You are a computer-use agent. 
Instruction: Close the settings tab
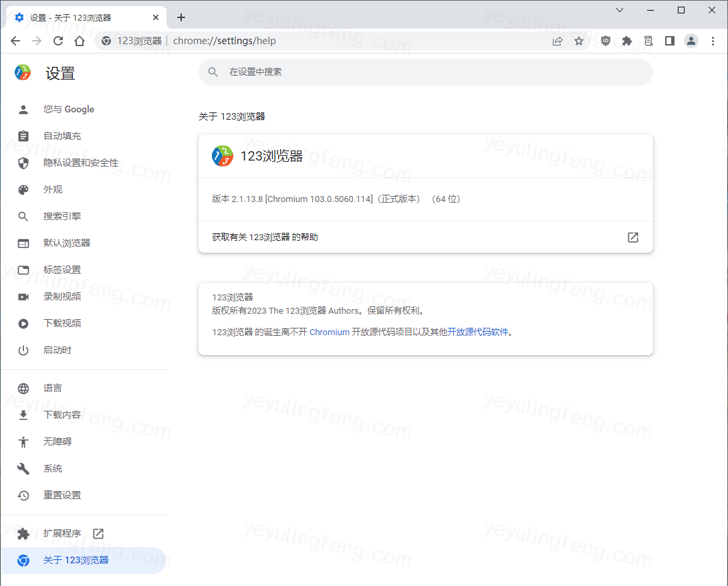[x=156, y=17]
